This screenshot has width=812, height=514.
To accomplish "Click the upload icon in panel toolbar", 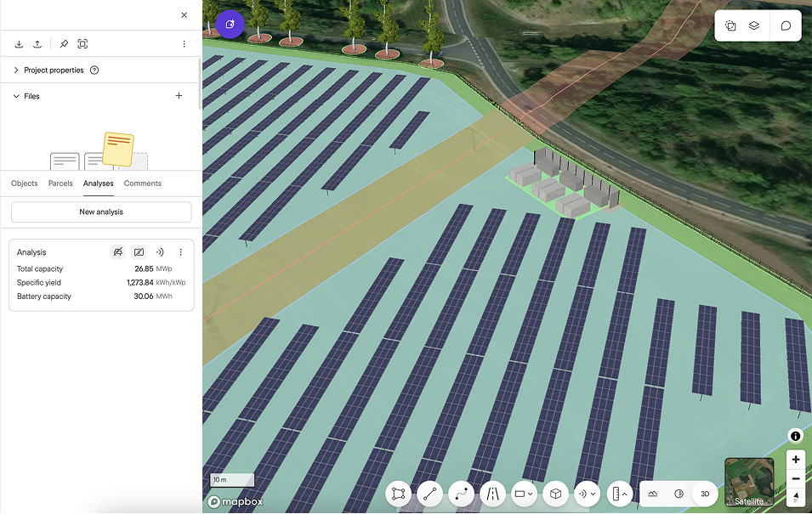I will tap(37, 44).
